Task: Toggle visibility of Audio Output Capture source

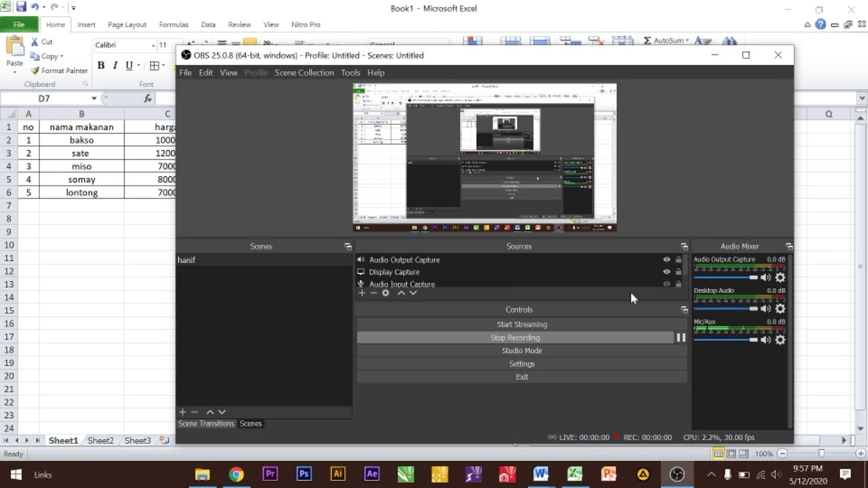Action: point(667,260)
